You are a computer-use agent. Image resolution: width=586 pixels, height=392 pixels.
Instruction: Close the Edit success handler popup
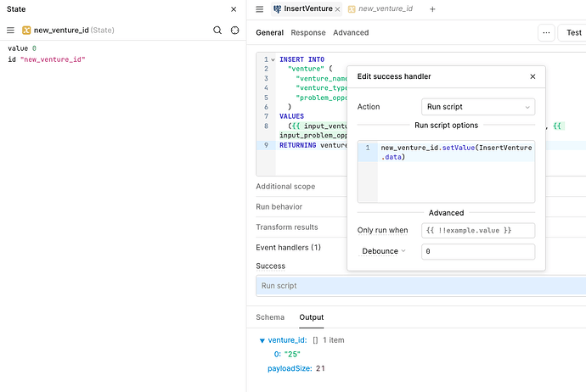532,76
